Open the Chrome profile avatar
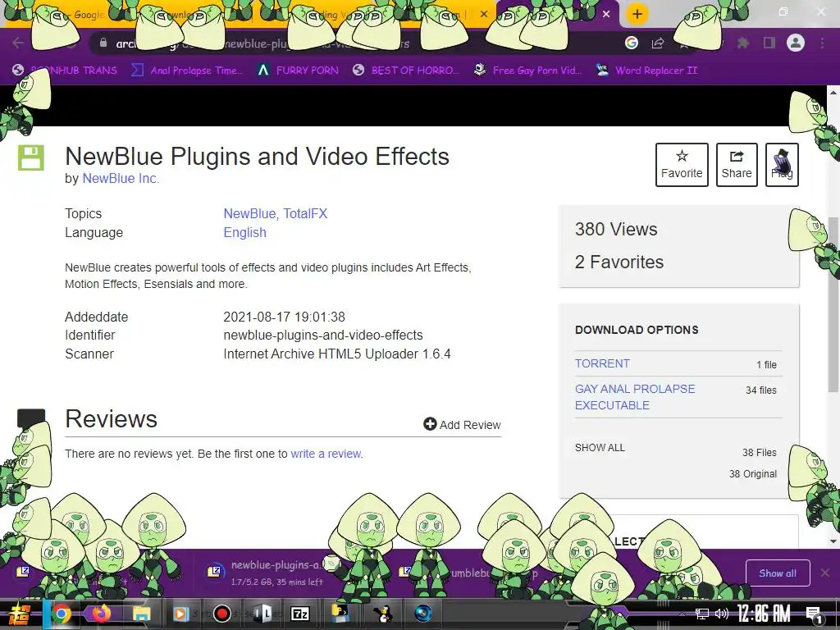 [x=796, y=43]
